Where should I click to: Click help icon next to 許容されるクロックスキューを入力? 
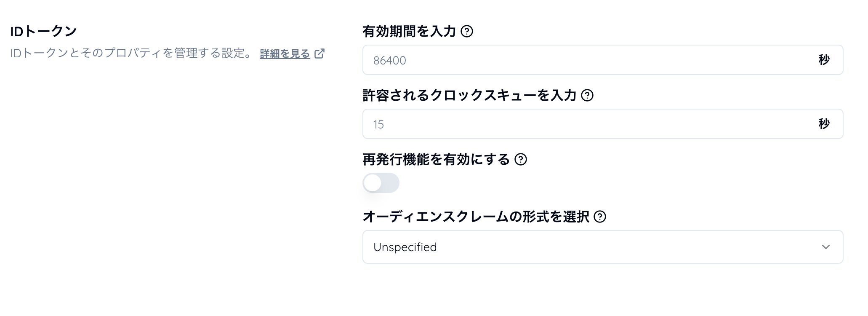coord(587,96)
